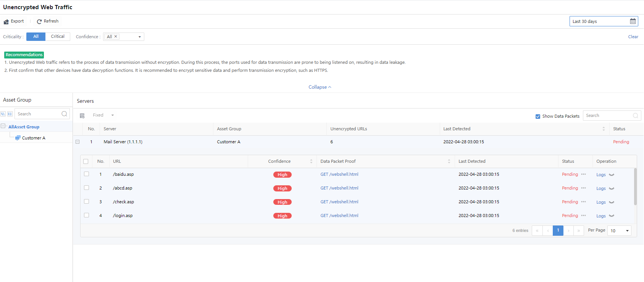The image size is (644, 282).
Task: Open the calendar date picker icon
Action: (x=633, y=21)
